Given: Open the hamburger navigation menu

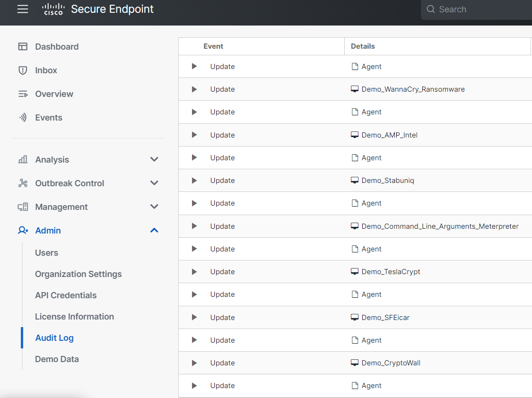Looking at the screenshot, I should [x=23, y=9].
